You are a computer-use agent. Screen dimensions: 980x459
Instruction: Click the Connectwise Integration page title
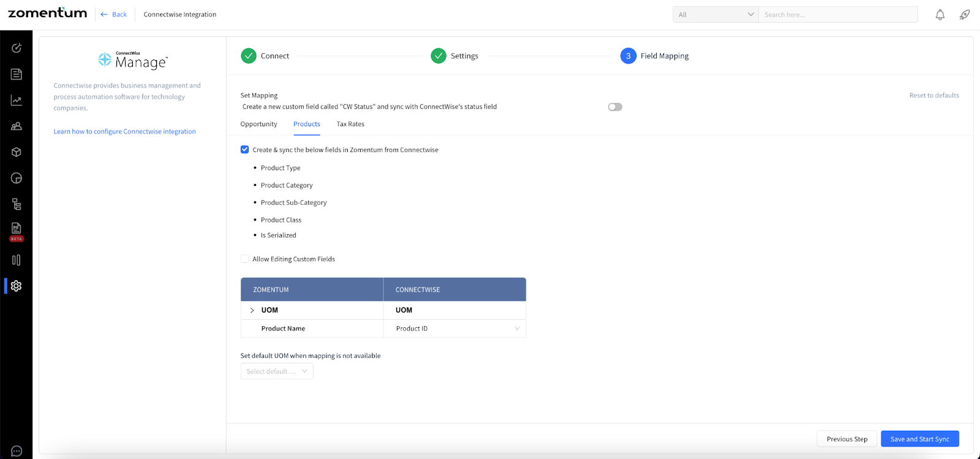[x=180, y=14]
